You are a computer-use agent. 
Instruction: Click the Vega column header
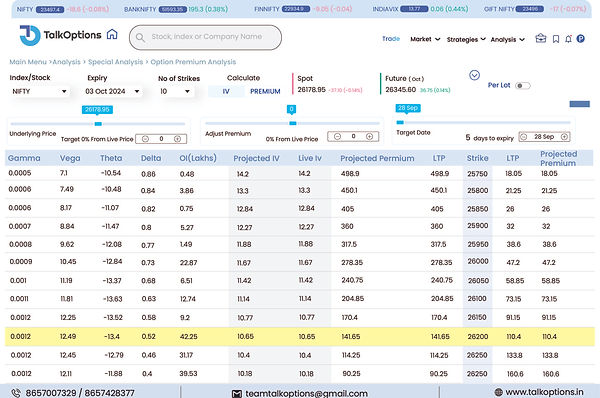pyautogui.click(x=70, y=158)
